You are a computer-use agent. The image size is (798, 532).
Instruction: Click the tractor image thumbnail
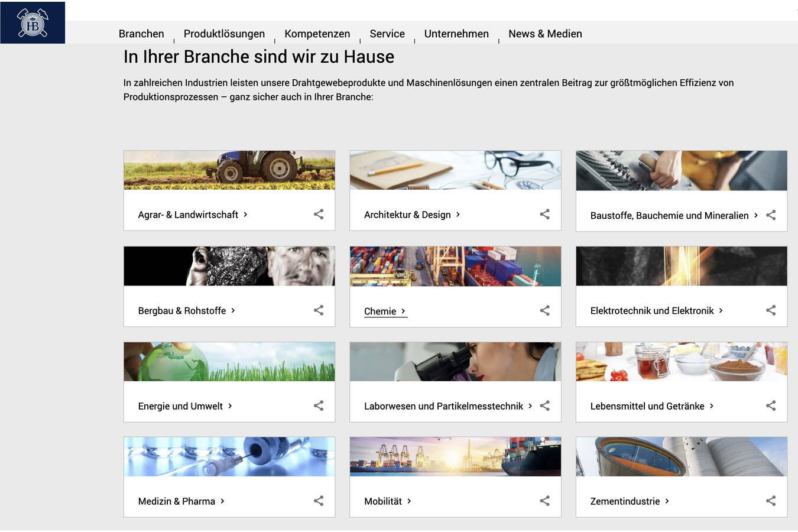click(x=229, y=170)
